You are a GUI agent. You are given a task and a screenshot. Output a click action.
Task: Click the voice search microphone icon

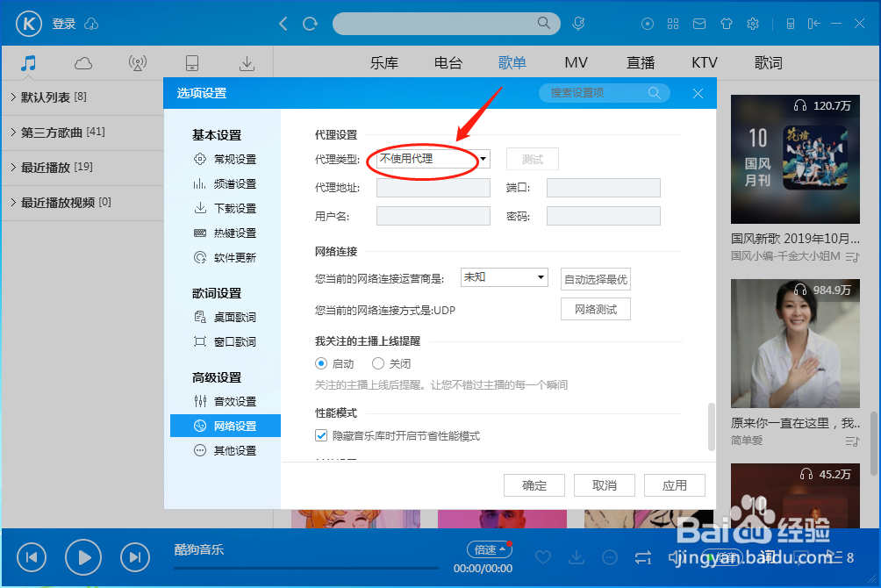coord(578,24)
